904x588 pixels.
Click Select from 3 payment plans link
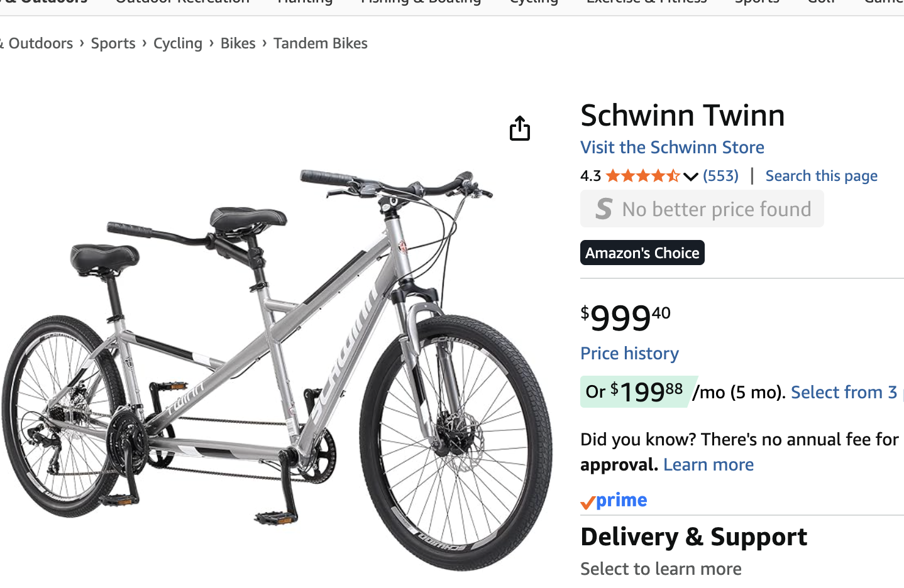pos(844,392)
